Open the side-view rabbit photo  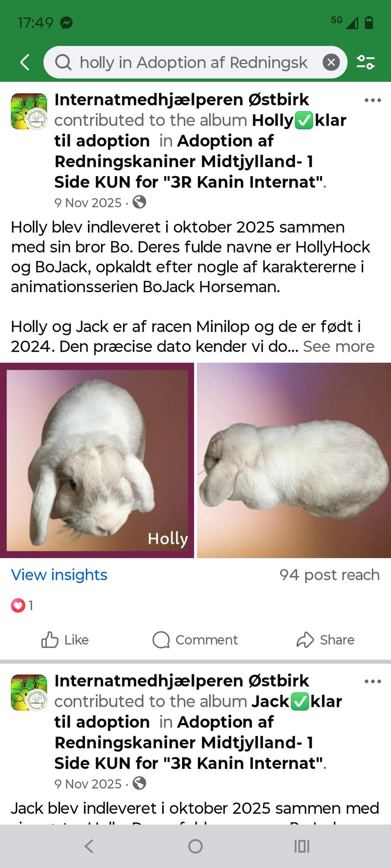point(294,460)
